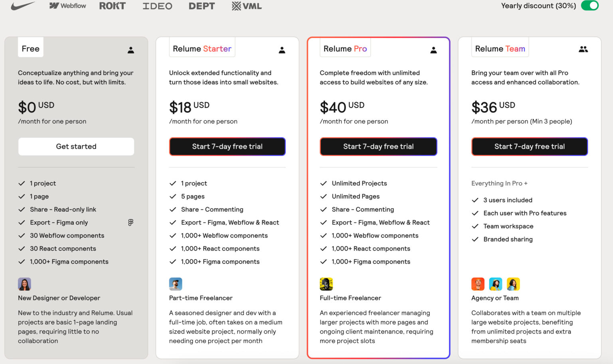The width and height of the screenshot is (613, 364).
Task: Click the Full-time Freelancer avatar
Action: tap(326, 284)
